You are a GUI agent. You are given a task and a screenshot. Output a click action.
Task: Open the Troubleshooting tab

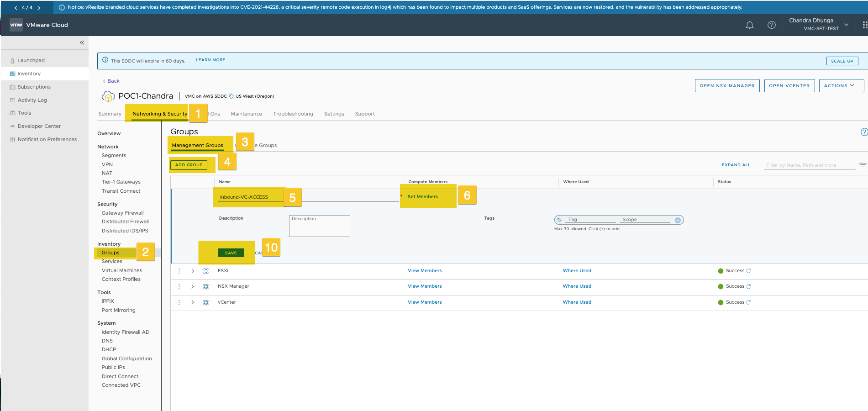click(293, 114)
